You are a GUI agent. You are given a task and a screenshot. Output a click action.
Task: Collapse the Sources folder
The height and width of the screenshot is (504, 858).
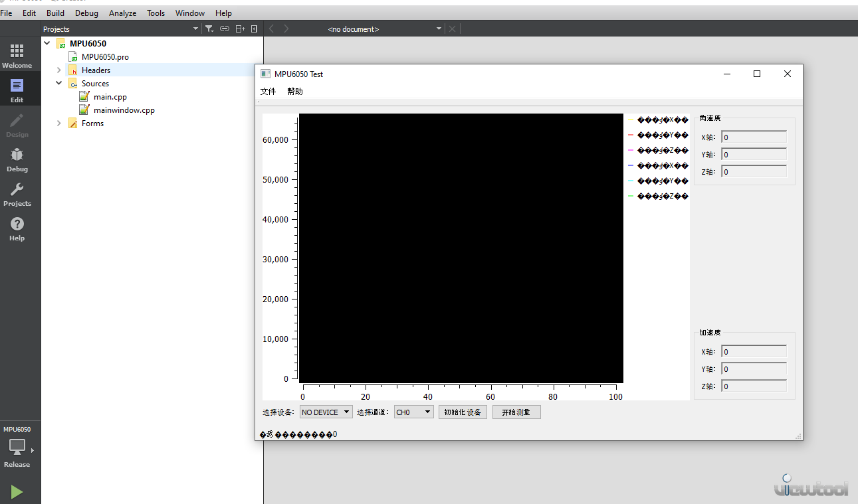pos(58,83)
